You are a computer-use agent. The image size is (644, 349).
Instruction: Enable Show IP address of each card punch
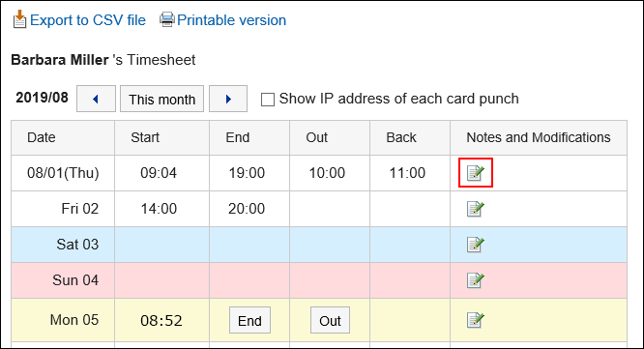click(x=268, y=100)
